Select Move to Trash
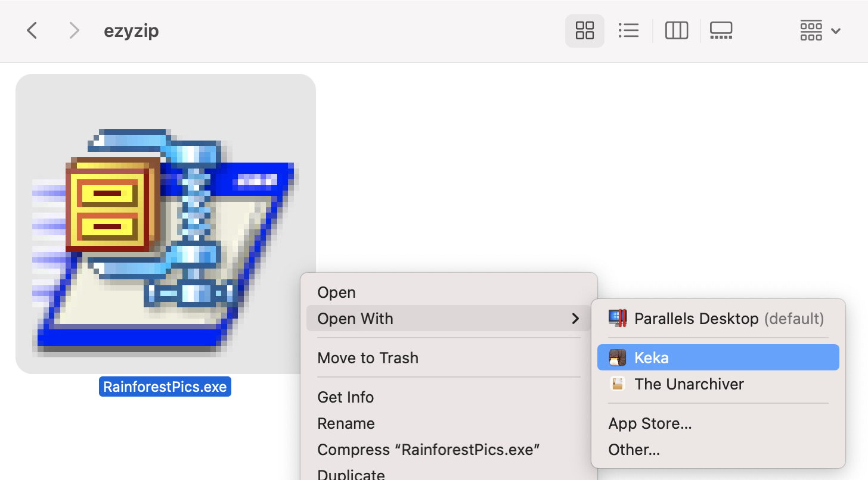The height and width of the screenshot is (480, 868). click(x=368, y=357)
